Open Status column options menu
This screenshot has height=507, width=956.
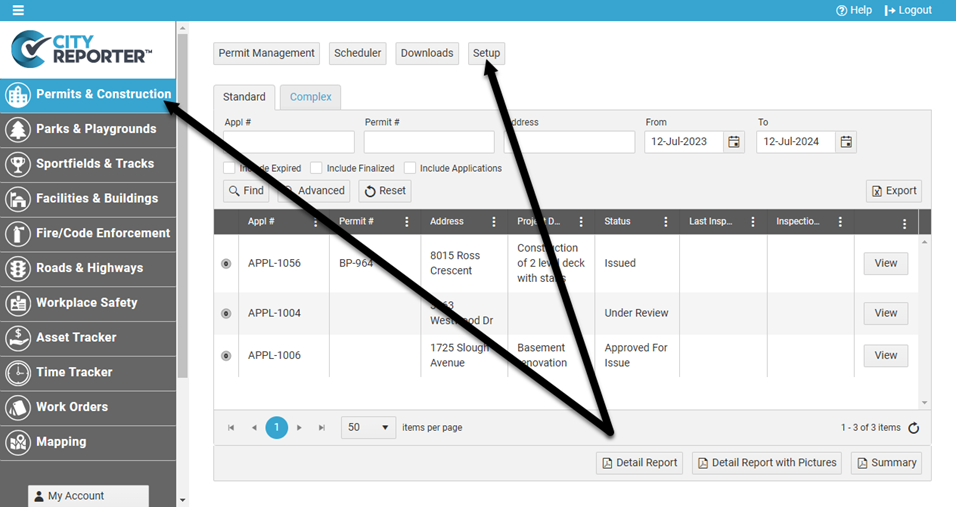pos(666,222)
